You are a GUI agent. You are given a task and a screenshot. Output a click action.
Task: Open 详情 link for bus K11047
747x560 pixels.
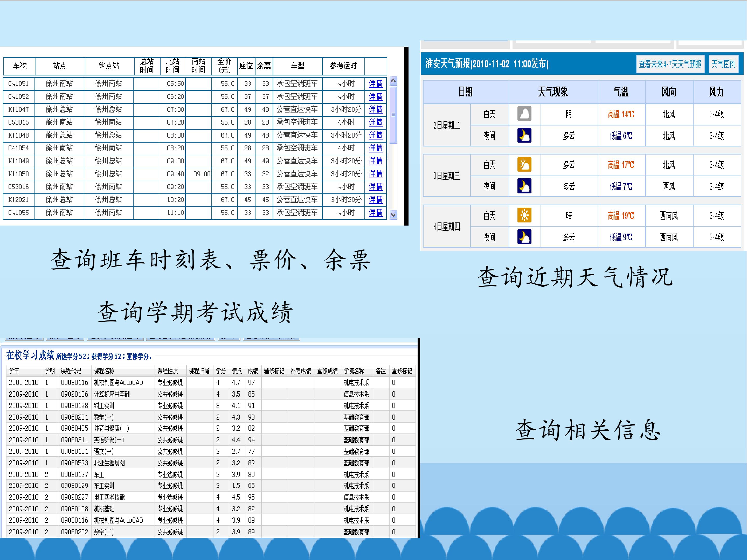click(376, 109)
